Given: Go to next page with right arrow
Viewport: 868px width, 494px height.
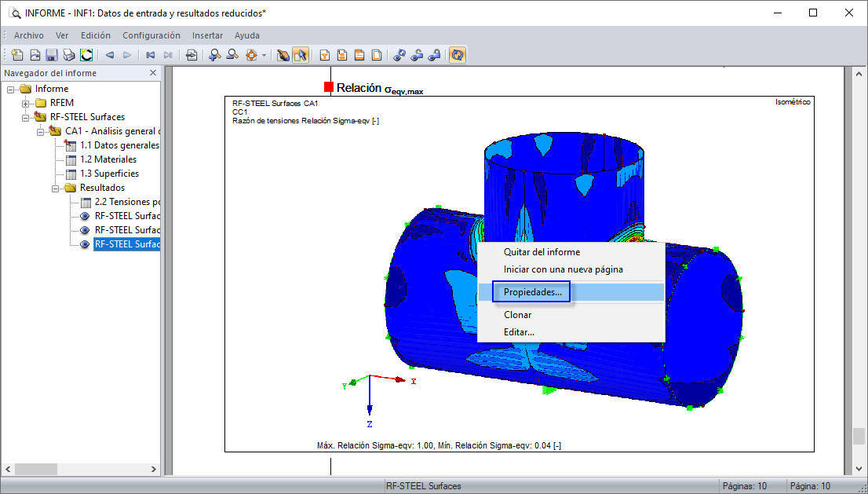Looking at the screenshot, I should (x=127, y=55).
